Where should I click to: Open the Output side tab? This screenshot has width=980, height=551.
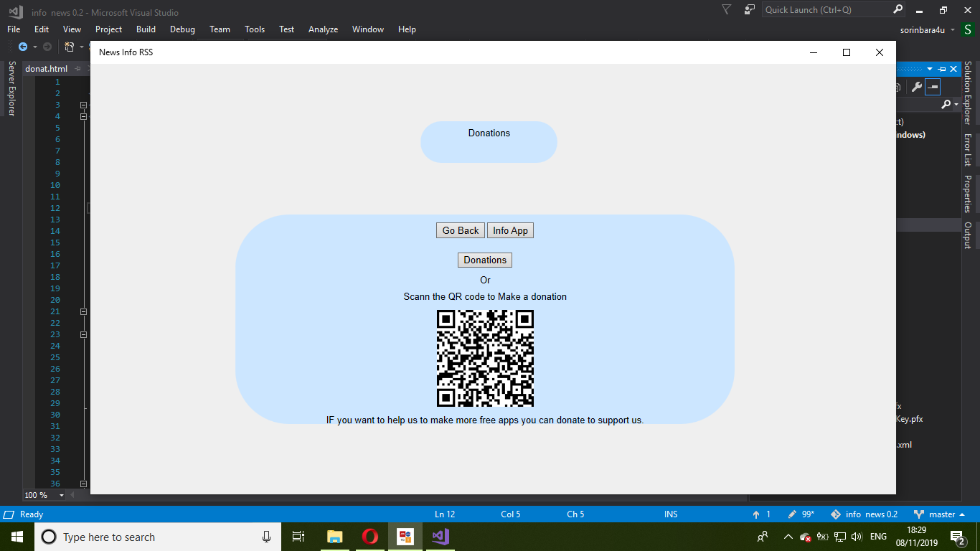967,235
